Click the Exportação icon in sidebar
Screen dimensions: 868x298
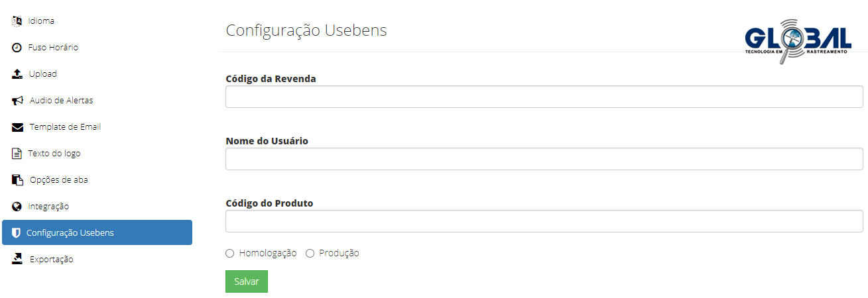tap(18, 259)
